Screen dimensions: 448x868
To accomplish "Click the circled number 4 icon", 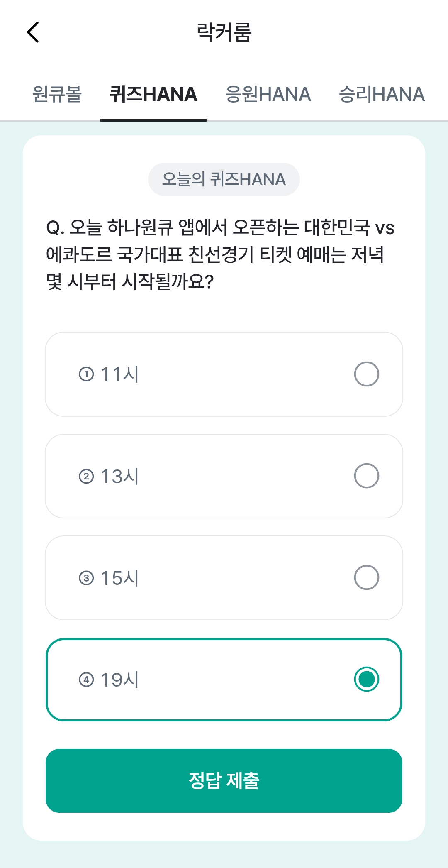I will [x=86, y=680].
